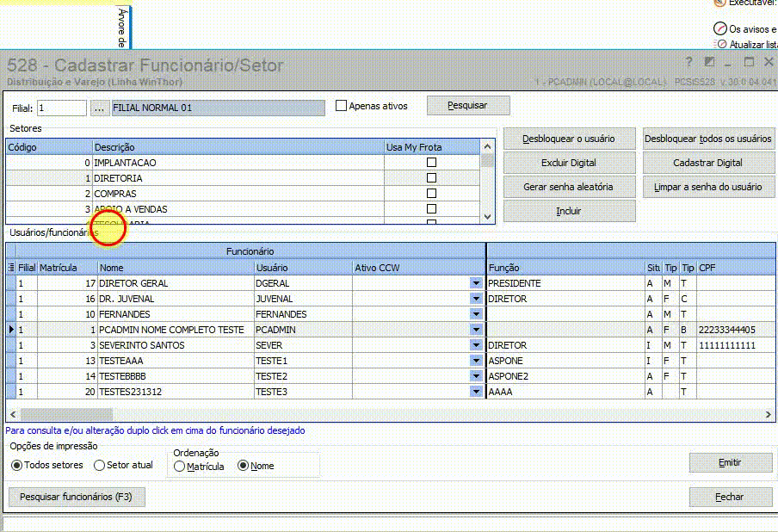Check Usa My Frota for DIRETORIA
This screenshot has width=778, height=532.
tap(432, 177)
